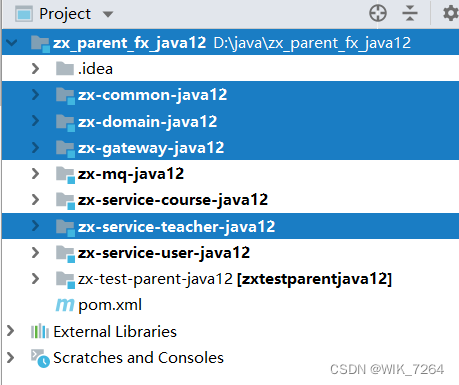Select the pom.xml file name
The image size is (459, 385).
110,305
